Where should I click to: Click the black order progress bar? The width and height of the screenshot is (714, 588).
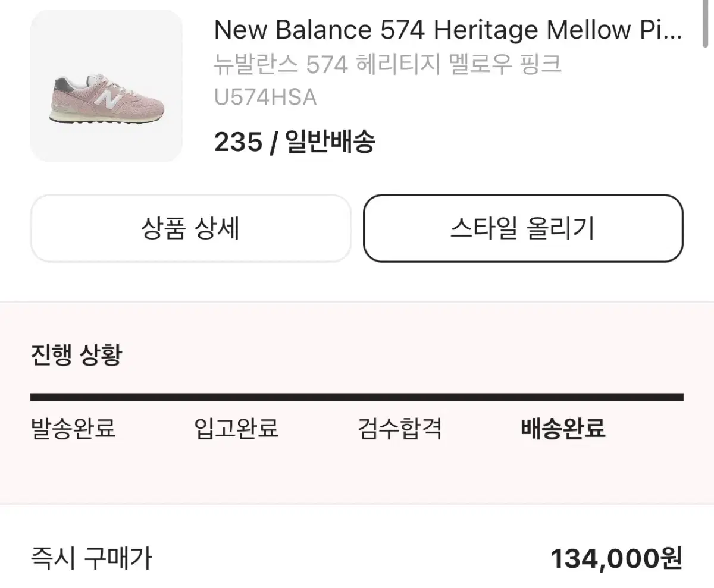point(357,397)
